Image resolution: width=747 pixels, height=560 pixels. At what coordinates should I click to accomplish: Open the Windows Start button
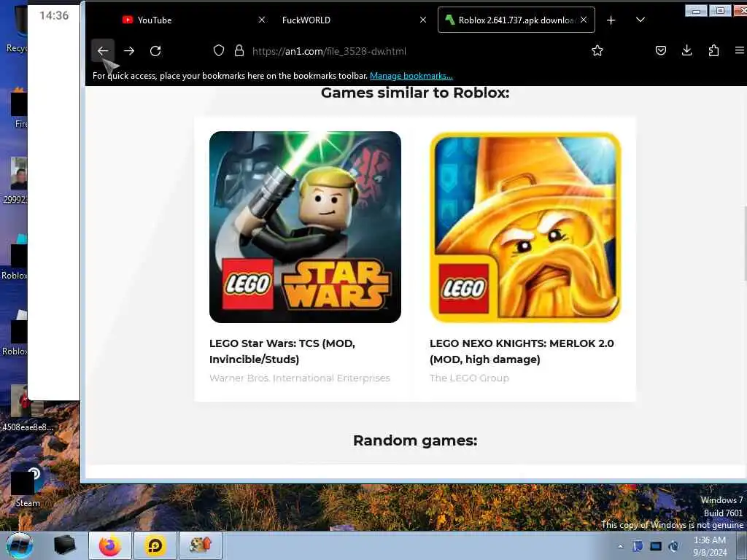[20, 545]
